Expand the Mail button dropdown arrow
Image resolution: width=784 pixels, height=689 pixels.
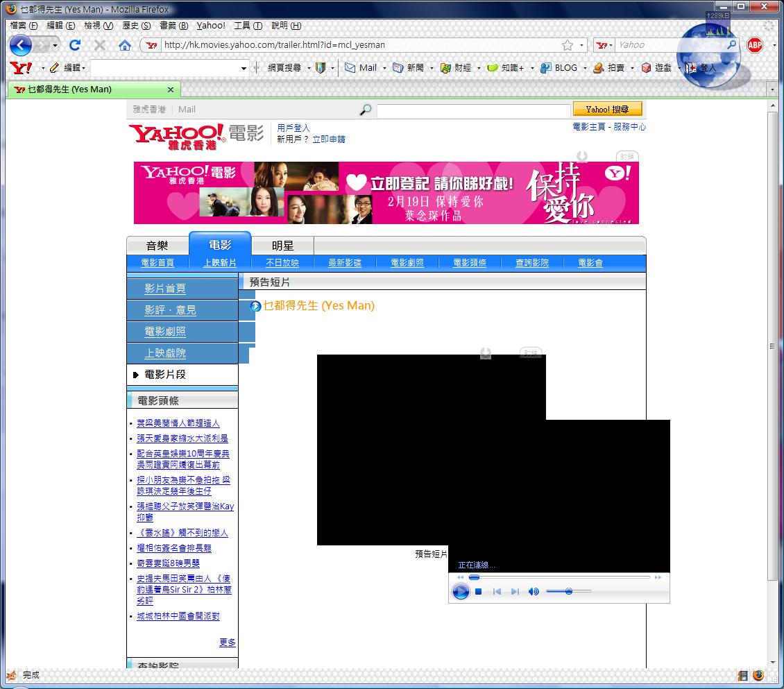(x=384, y=68)
